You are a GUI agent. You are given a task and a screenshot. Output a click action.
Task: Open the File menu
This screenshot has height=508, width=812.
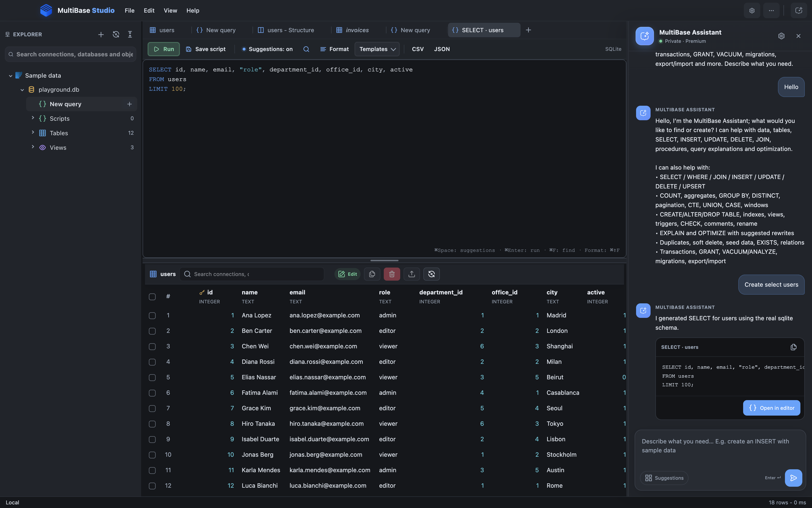pyautogui.click(x=130, y=10)
